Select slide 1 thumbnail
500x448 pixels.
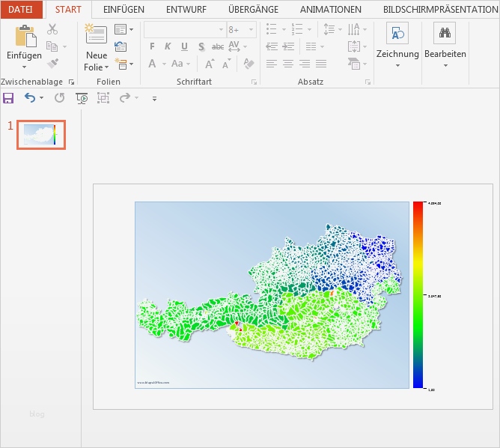(x=41, y=134)
